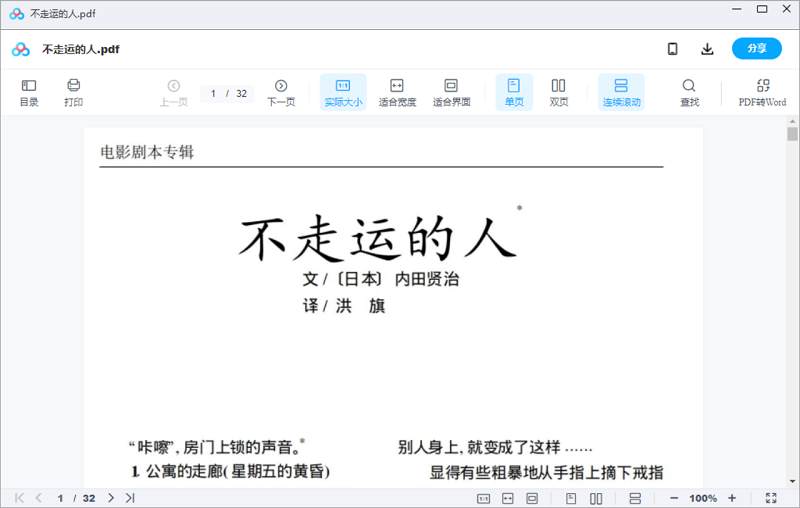Toggle 连续滚动 continuous scrolling mode
Viewport: 800px width, 508px height.
point(621,92)
